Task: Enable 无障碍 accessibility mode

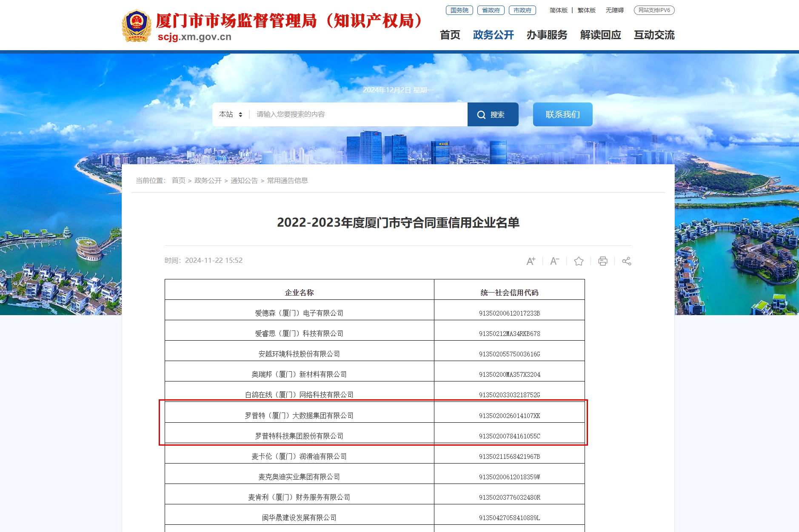Action: click(x=615, y=10)
